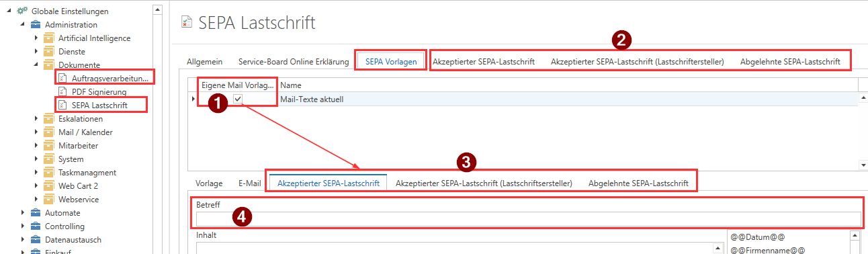Expand the System node arrow

tap(36, 159)
